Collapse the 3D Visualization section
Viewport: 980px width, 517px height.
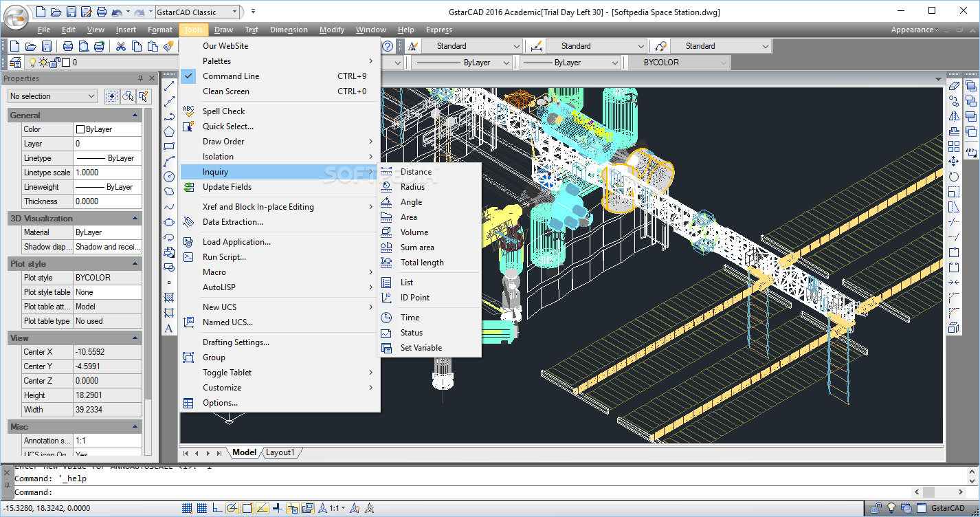click(x=135, y=219)
